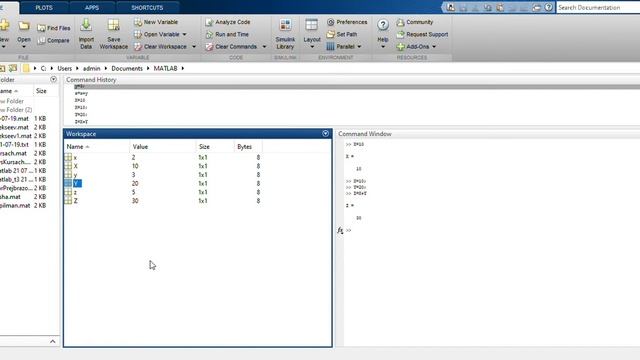Image resolution: width=640 pixels, height=360 pixels.
Task: Click Clear Workspace
Action: [160, 47]
